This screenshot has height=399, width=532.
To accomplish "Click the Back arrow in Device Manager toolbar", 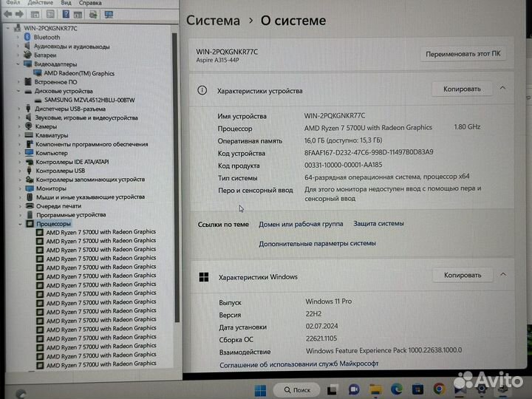I will [x=8, y=14].
